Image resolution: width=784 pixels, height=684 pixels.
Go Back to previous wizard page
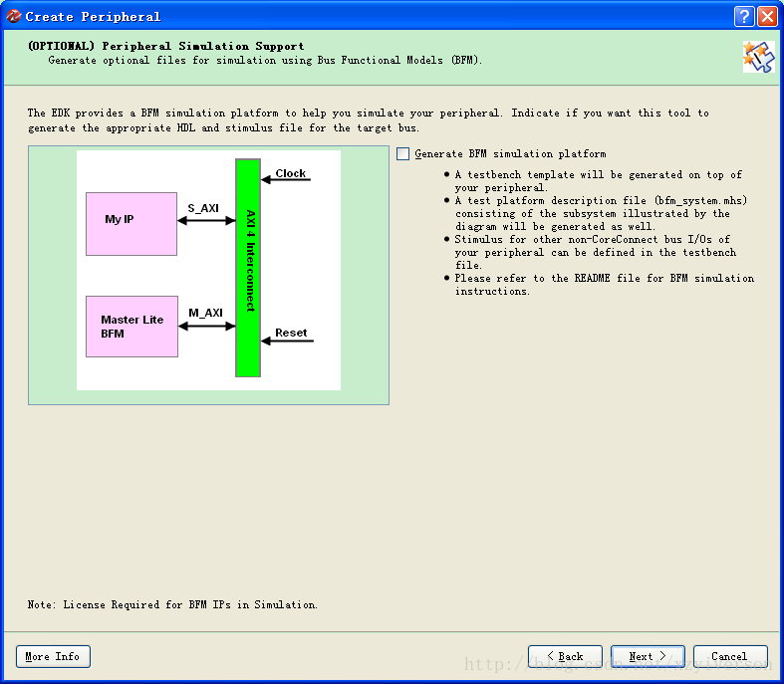pos(565,656)
